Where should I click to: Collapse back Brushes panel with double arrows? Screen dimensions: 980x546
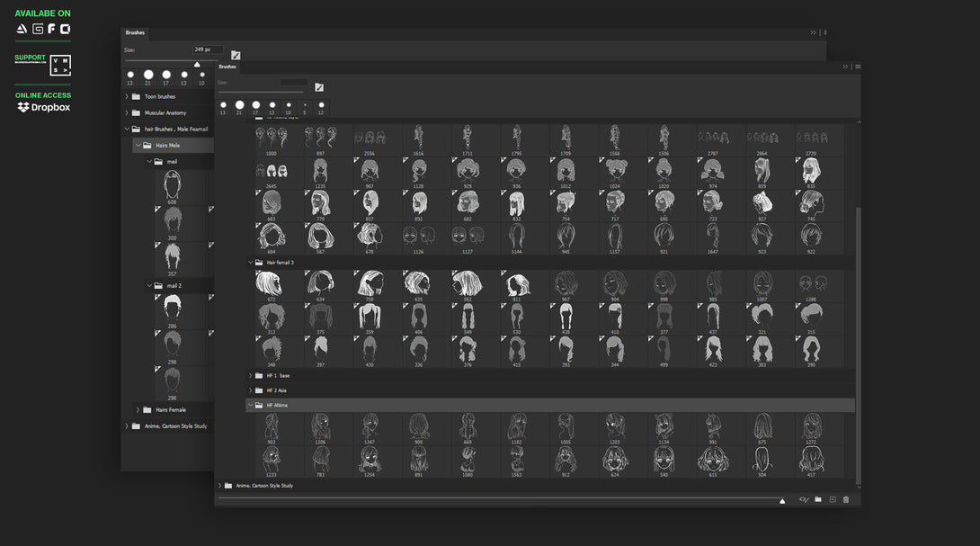(x=813, y=32)
